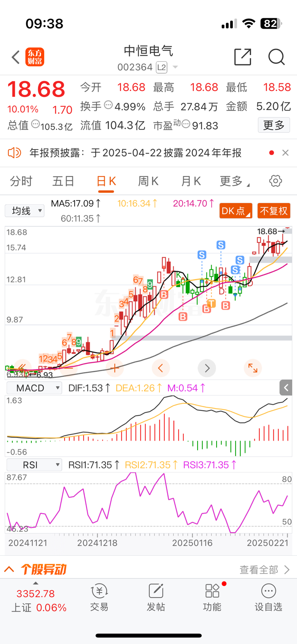Screen dimensions: 297x644
Task: Tap the minus zoom-out chart button
Action: 68,368
